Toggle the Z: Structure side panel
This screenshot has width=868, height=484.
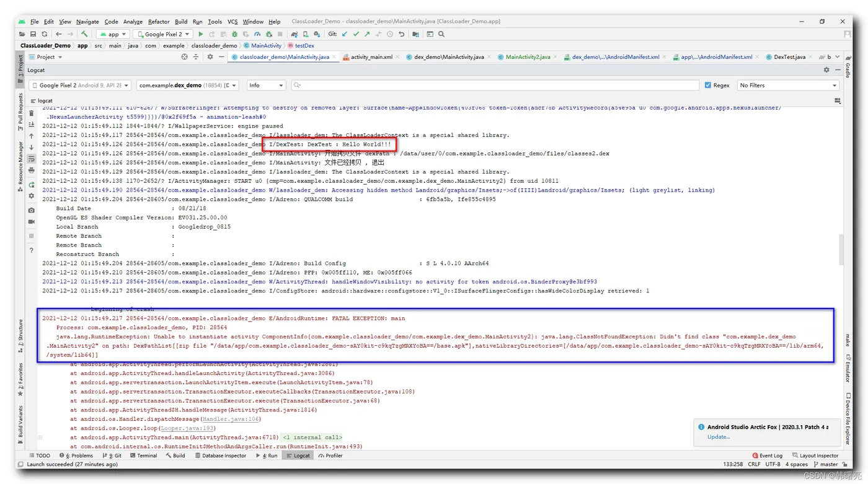point(20,335)
